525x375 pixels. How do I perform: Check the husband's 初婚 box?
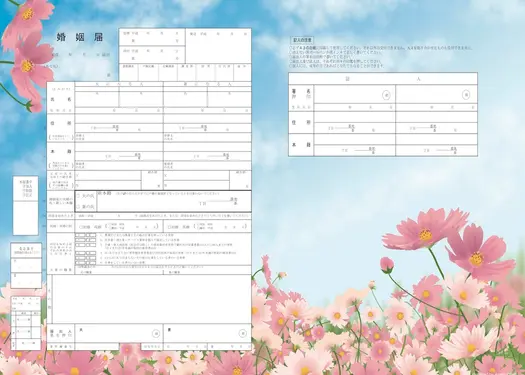81,227
